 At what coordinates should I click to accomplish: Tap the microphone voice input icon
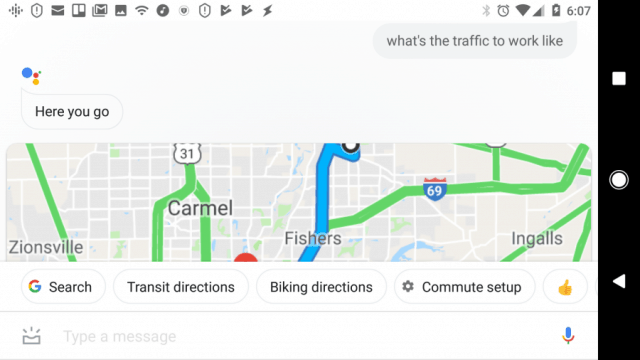(x=568, y=336)
